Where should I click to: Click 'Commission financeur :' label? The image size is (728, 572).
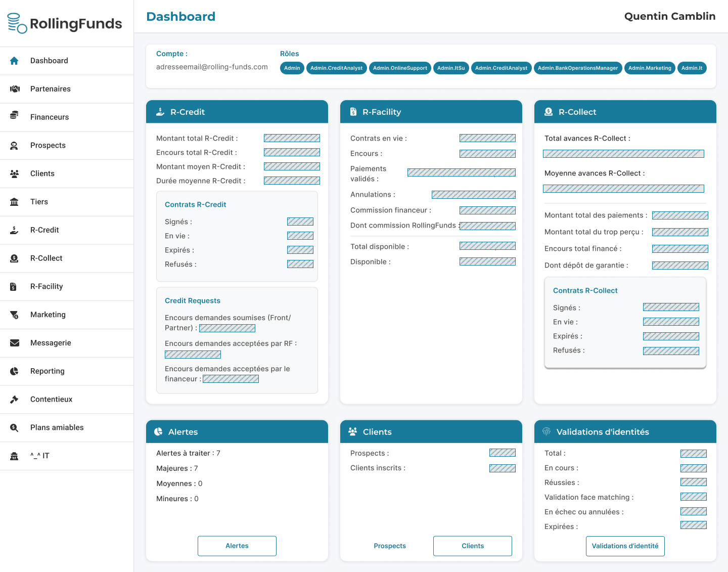pos(391,210)
